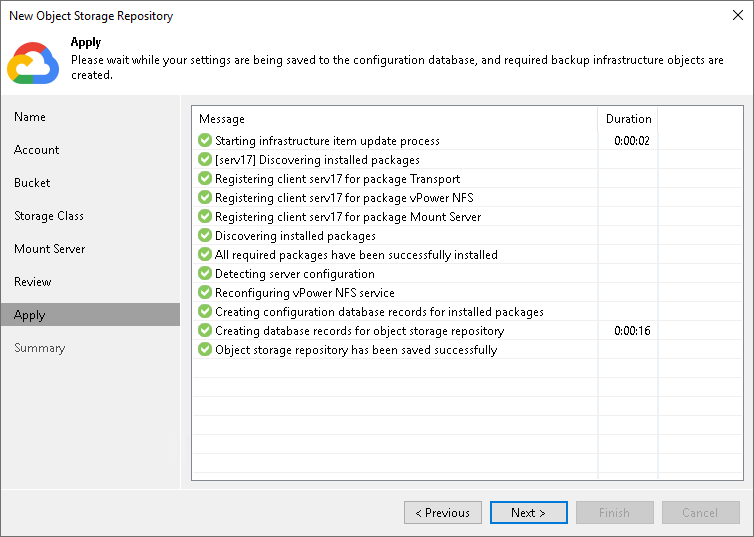754x537 pixels.
Task: Click the Previous button
Action: 443,512
